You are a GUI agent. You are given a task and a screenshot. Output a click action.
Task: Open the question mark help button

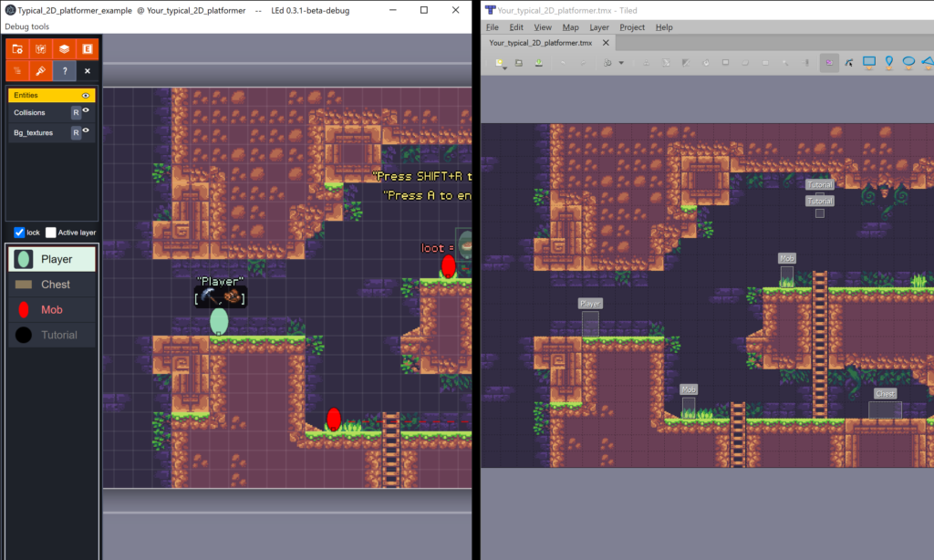tap(65, 71)
